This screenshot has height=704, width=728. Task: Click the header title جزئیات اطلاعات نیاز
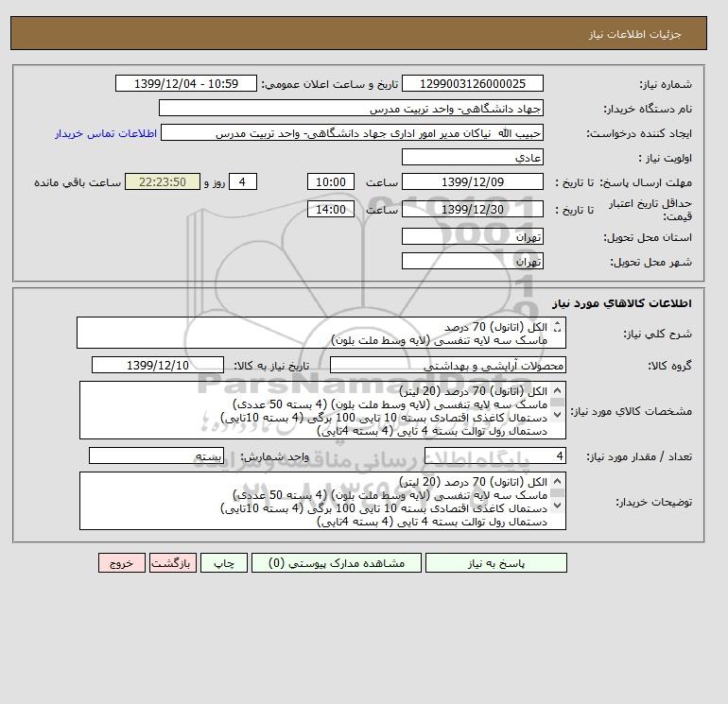point(635,34)
